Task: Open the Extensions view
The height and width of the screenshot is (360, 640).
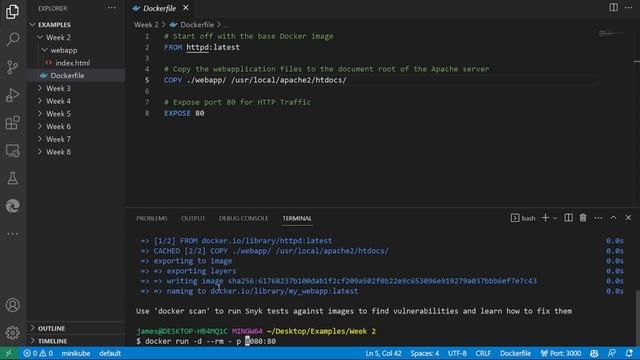Action: click(x=13, y=122)
